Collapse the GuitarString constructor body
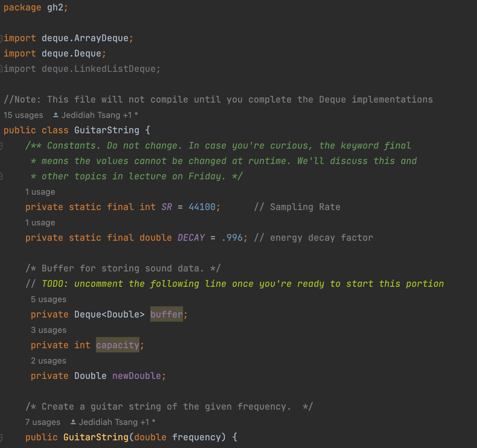This screenshot has width=477, height=448. (1, 437)
